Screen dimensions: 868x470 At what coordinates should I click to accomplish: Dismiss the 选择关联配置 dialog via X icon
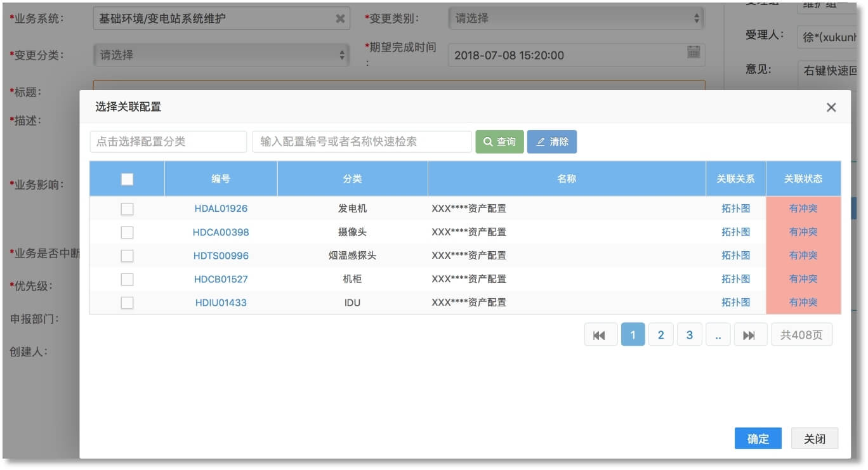click(831, 107)
